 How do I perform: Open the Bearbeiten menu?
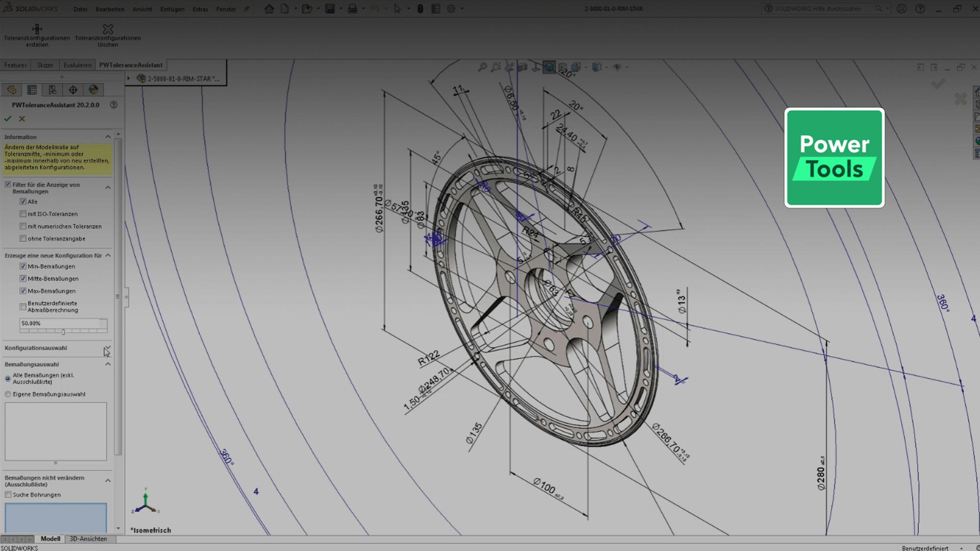[x=110, y=9]
